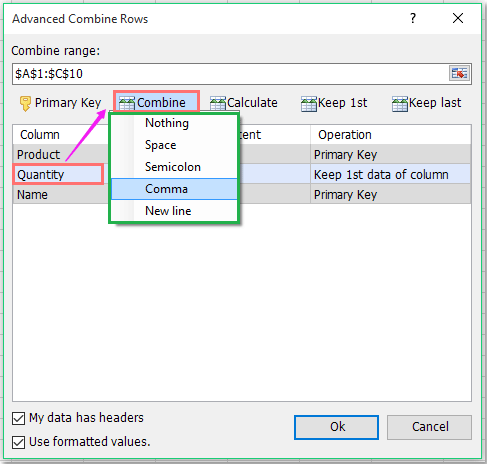Confirm with the Ok button
Viewport: 487px width, 464px height.
click(336, 427)
